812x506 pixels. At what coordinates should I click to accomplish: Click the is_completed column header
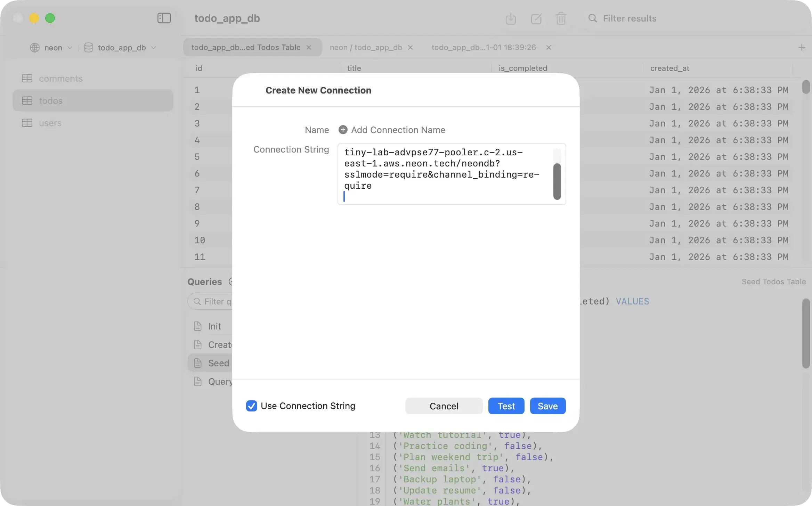(523, 68)
